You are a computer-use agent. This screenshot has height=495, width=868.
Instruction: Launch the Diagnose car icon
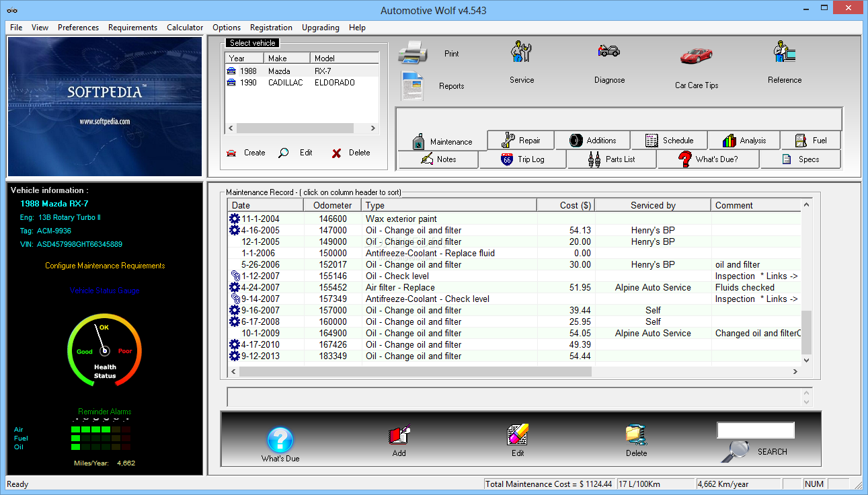pyautogui.click(x=609, y=50)
